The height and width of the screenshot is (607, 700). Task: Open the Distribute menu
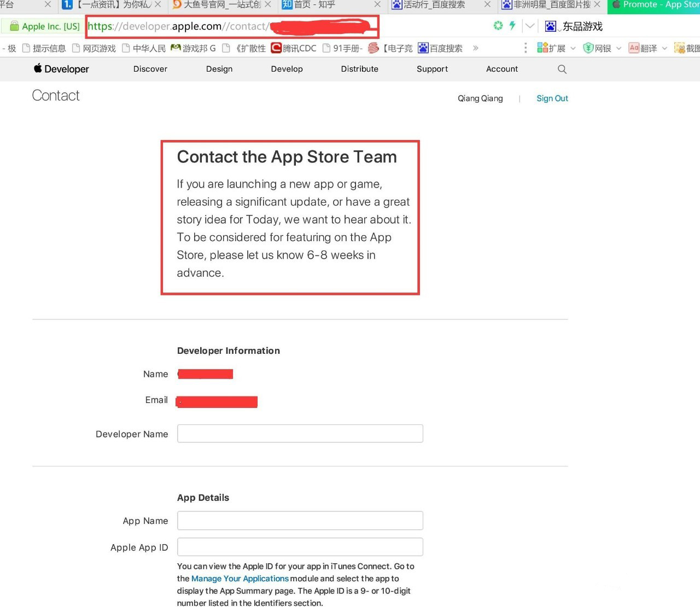click(360, 69)
